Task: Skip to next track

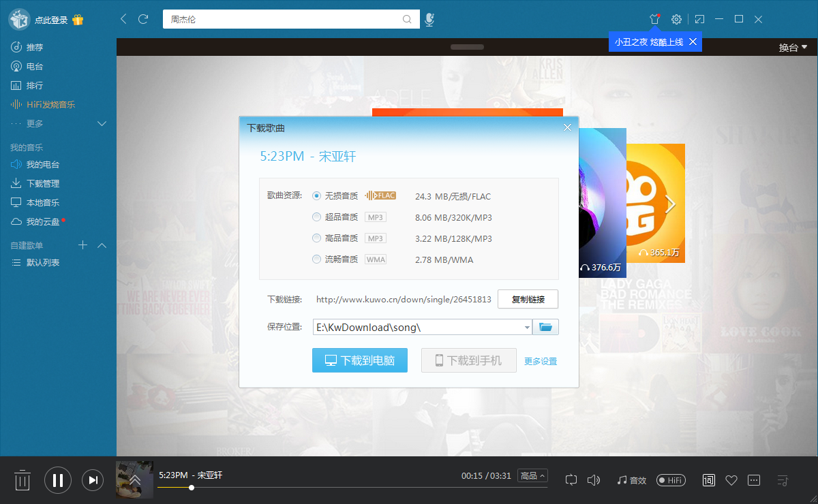Action: pos(93,480)
